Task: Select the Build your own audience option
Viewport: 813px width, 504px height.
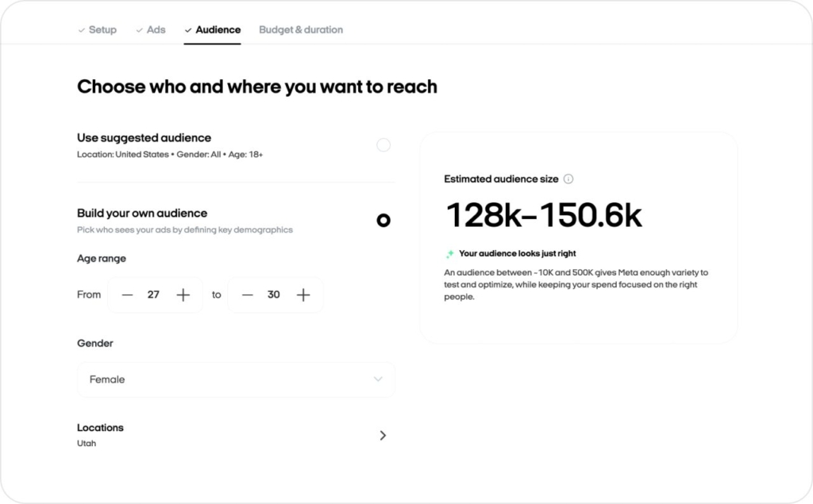Action: pos(383,220)
